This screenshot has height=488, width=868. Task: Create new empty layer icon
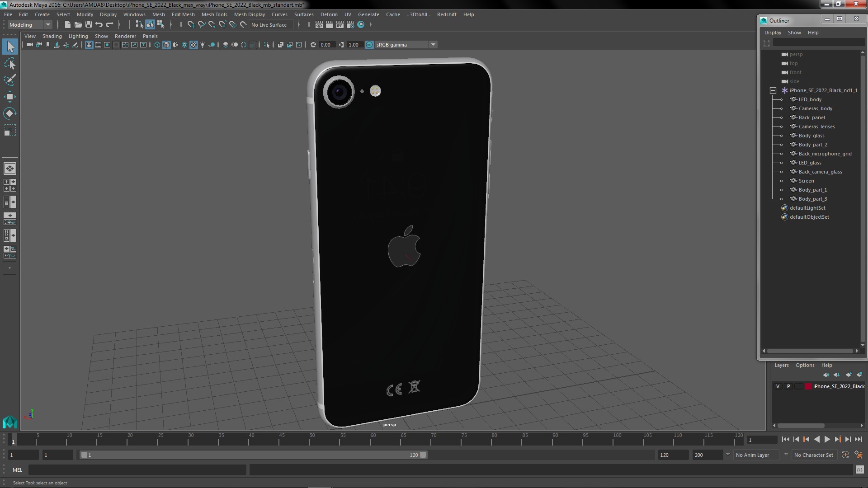click(x=849, y=375)
